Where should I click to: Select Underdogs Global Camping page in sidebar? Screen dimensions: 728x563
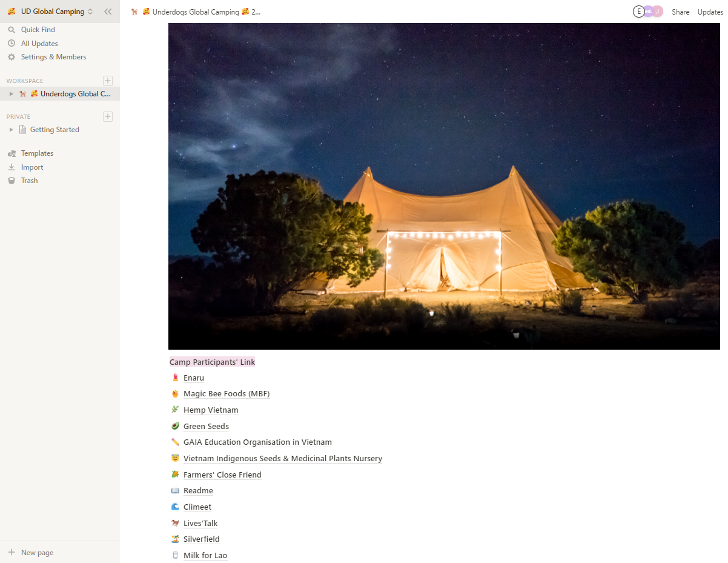[60, 94]
